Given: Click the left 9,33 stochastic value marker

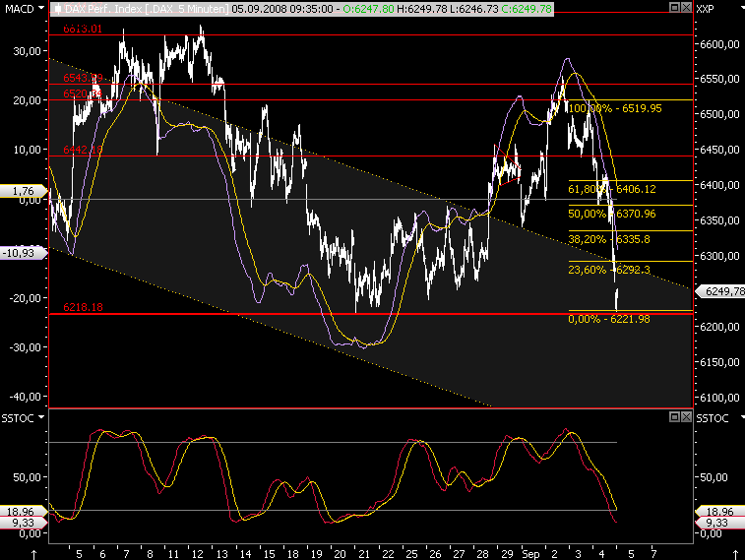Looking at the screenshot, I should coord(24,523).
